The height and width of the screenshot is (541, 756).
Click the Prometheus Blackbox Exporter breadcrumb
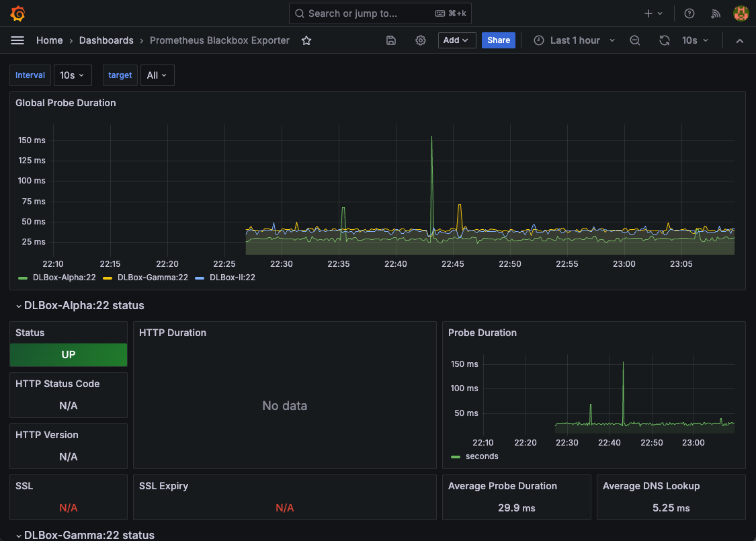[x=219, y=40]
